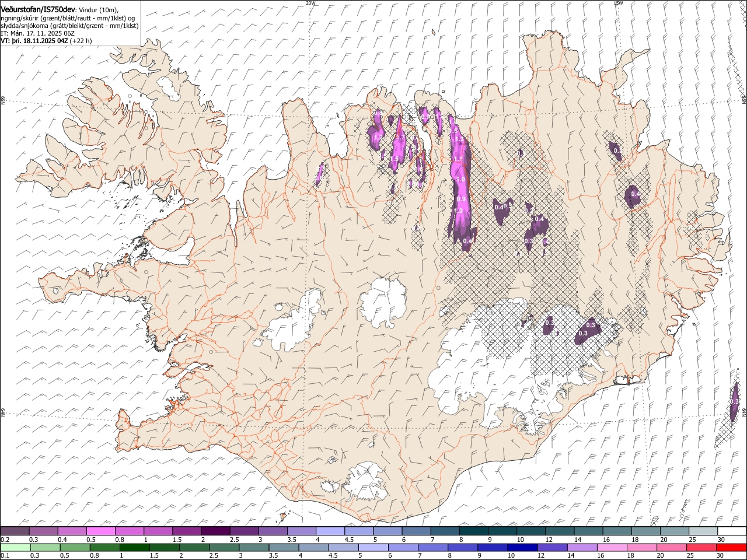
Task: Click the 15W longitude label at top
Action: tap(618, 3)
